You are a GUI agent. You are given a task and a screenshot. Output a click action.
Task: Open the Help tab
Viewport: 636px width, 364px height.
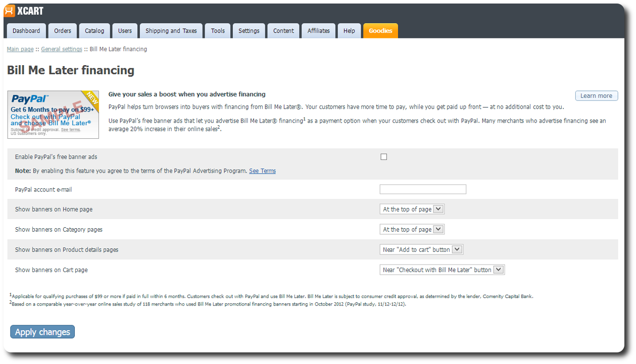pos(349,31)
